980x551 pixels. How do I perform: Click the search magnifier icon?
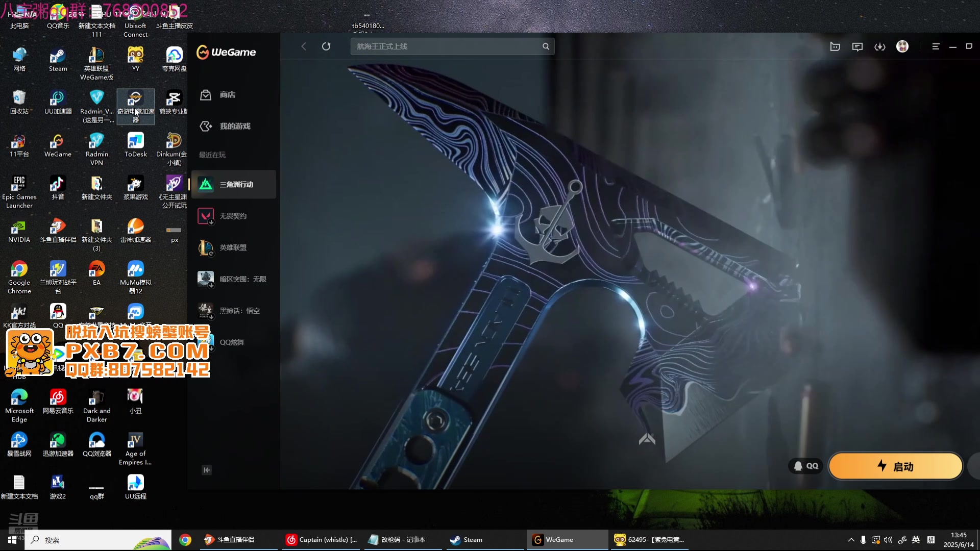546,46
